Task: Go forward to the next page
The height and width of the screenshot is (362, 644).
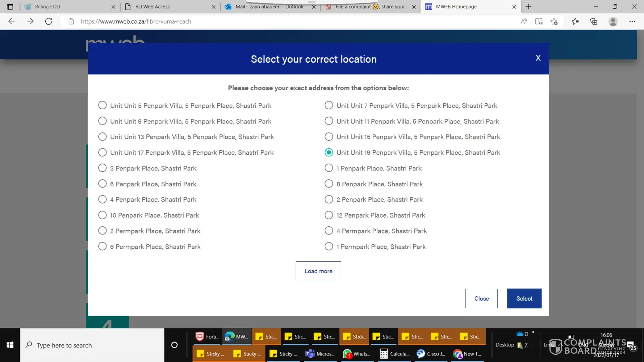Action: pyautogui.click(x=30, y=21)
